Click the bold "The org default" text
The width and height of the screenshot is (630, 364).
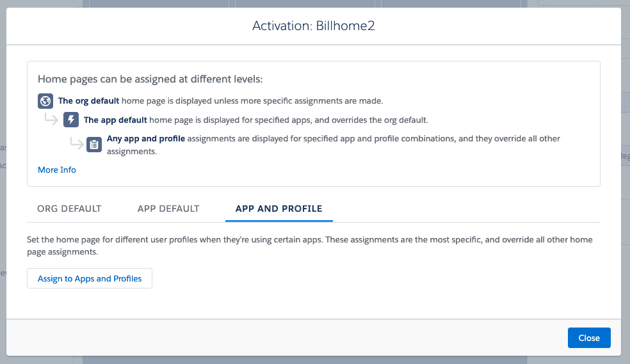pos(88,100)
